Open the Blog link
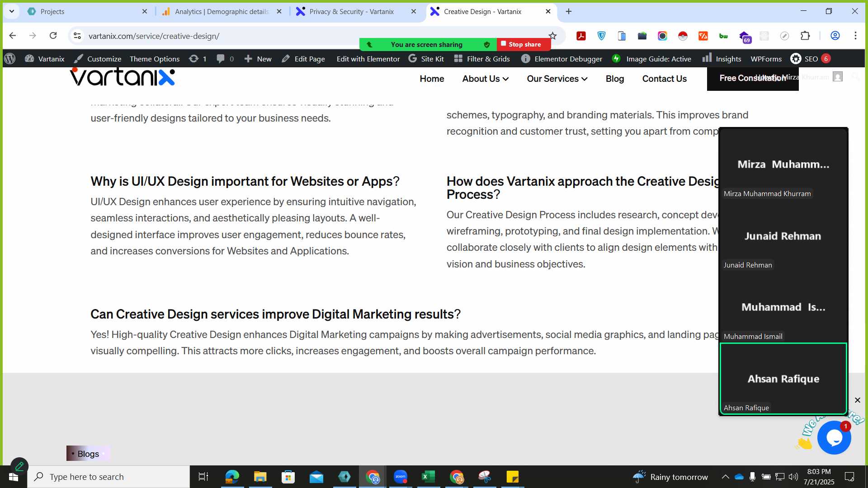The height and width of the screenshot is (488, 868). coord(615,79)
